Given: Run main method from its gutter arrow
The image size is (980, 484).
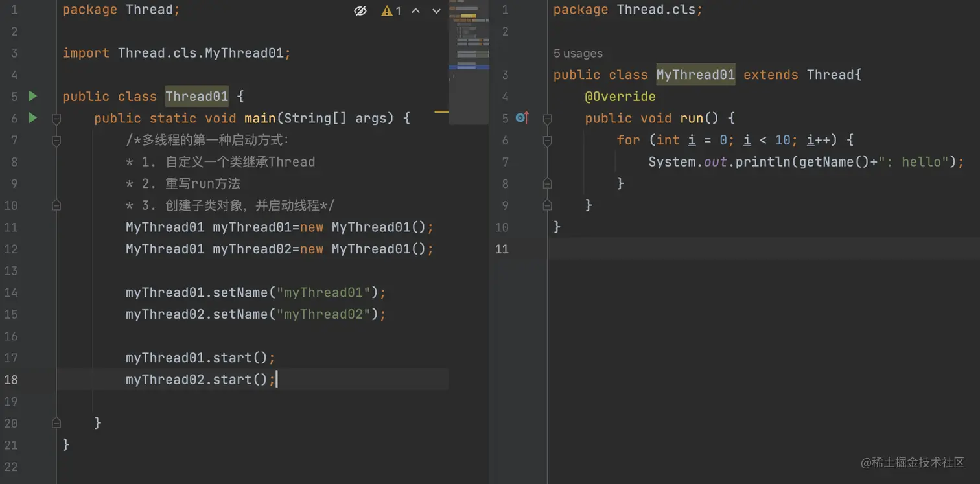Looking at the screenshot, I should (33, 118).
